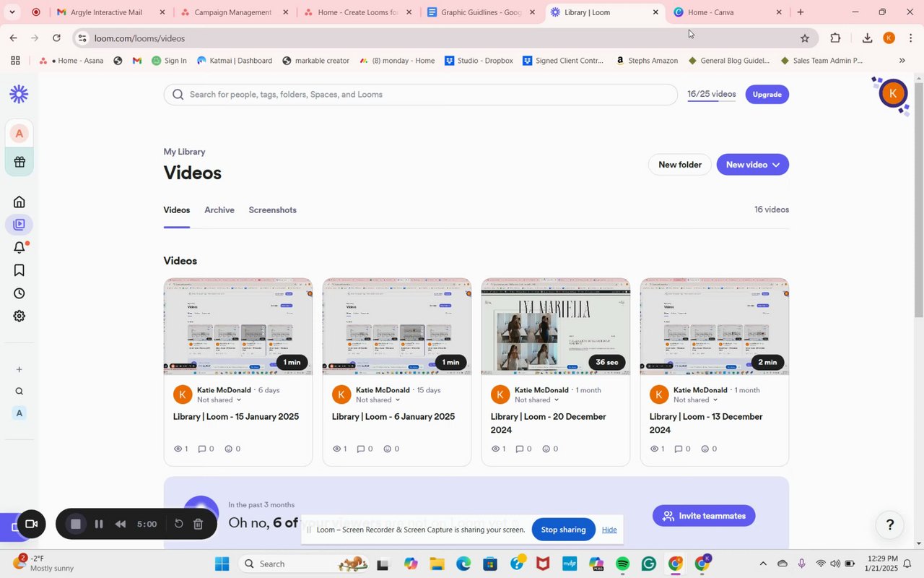The width and height of the screenshot is (924, 578).
Task: Bookmark this page with the star icon
Action: pos(804,38)
